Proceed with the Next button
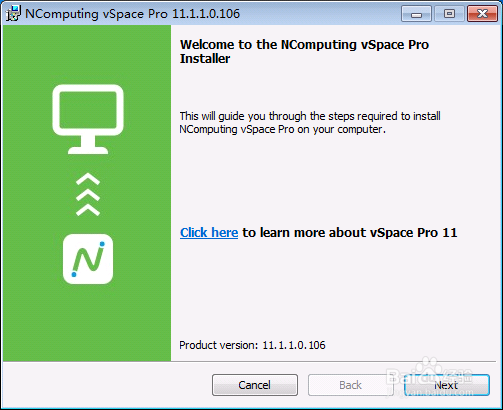 pos(447,385)
